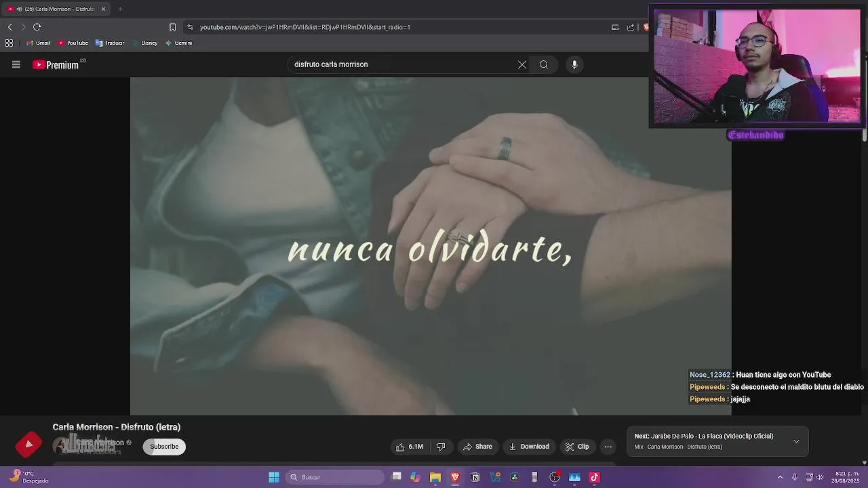The image size is (868, 488).
Task: Go forward with browser forward arrow
Action: tap(23, 27)
